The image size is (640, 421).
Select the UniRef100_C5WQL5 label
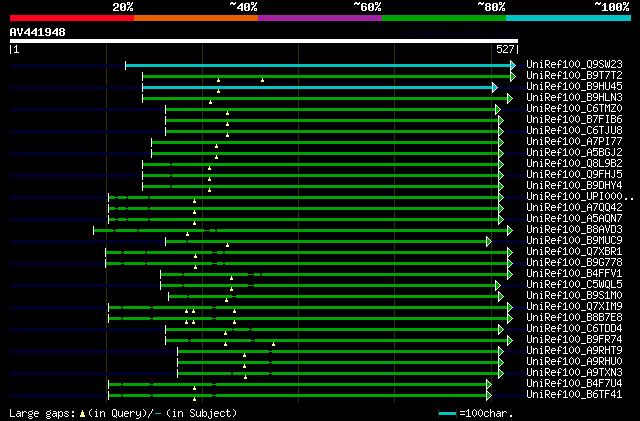[574, 285]
